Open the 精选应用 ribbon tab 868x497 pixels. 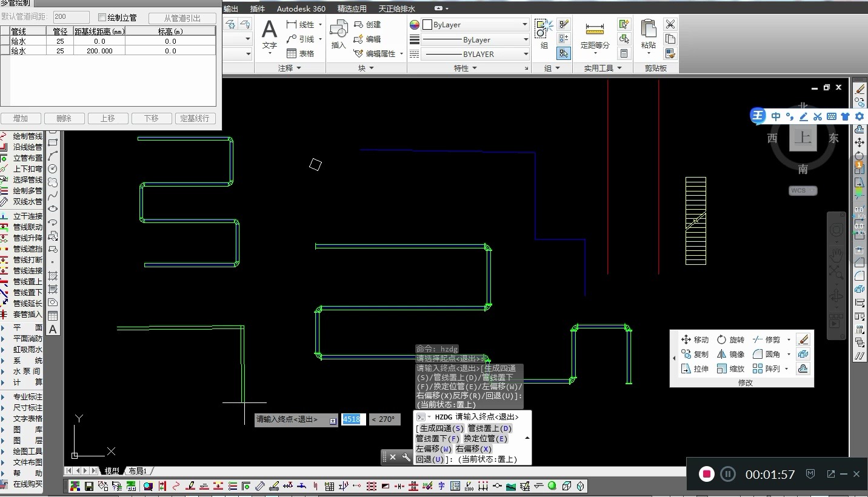point(352,8)
